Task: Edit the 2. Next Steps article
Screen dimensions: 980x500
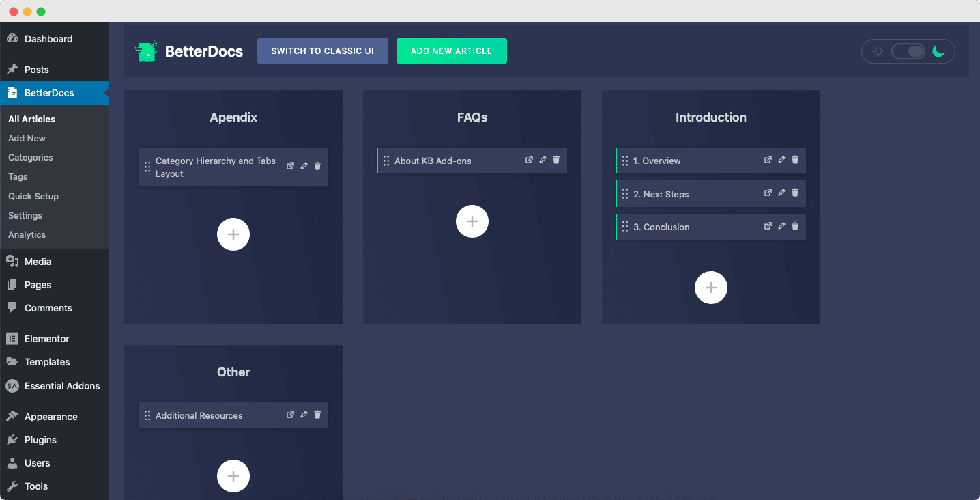Action: (x=781, y=193)
